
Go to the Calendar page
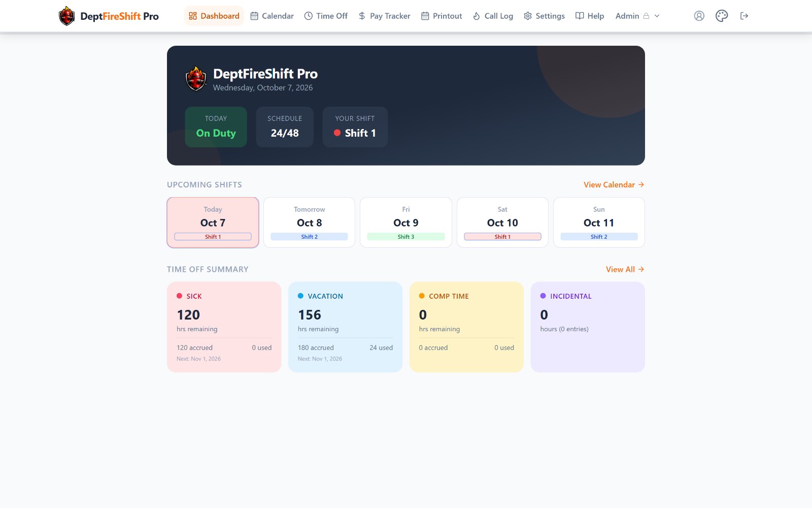[x=272, y=16]
